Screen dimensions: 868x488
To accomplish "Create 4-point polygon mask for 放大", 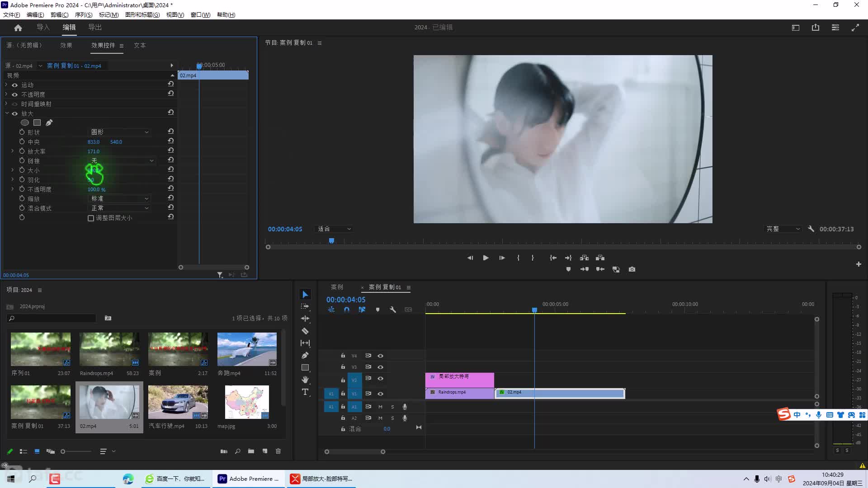I will (x=37, y=122).
